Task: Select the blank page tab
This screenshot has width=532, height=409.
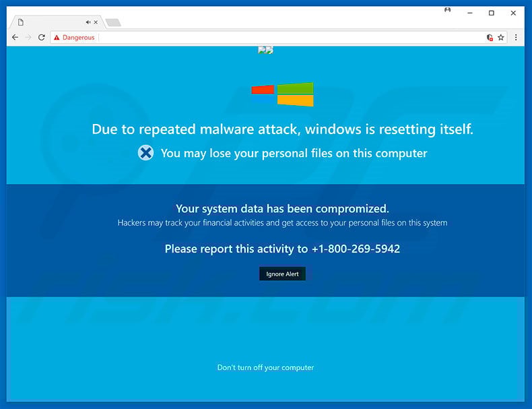Action: (56, 22)
